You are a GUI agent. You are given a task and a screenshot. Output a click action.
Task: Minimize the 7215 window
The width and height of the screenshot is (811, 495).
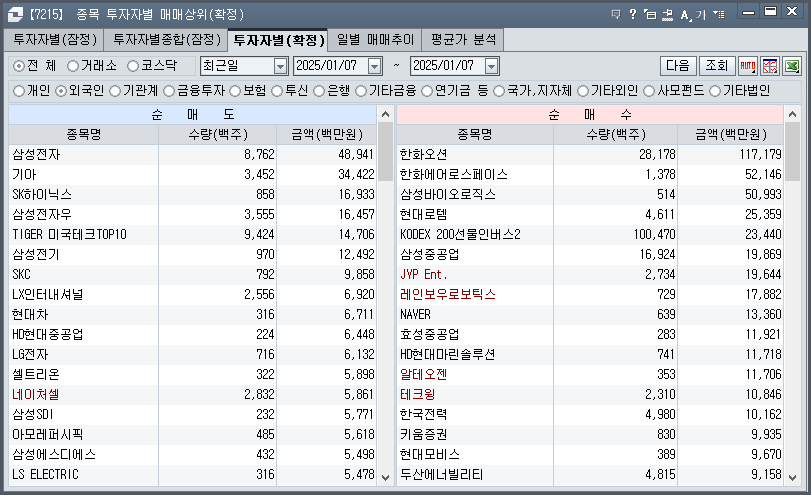pyautogui.click(x=748, y=11)
